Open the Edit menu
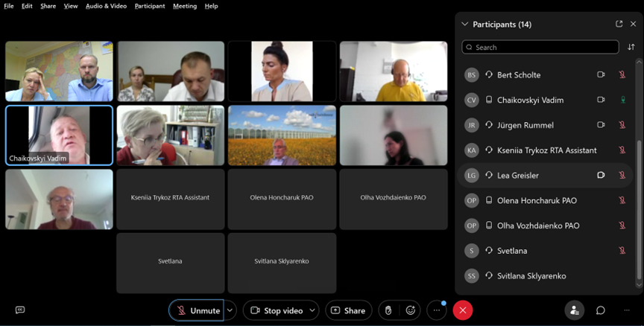The image size is (644, 326). (27, 6)
